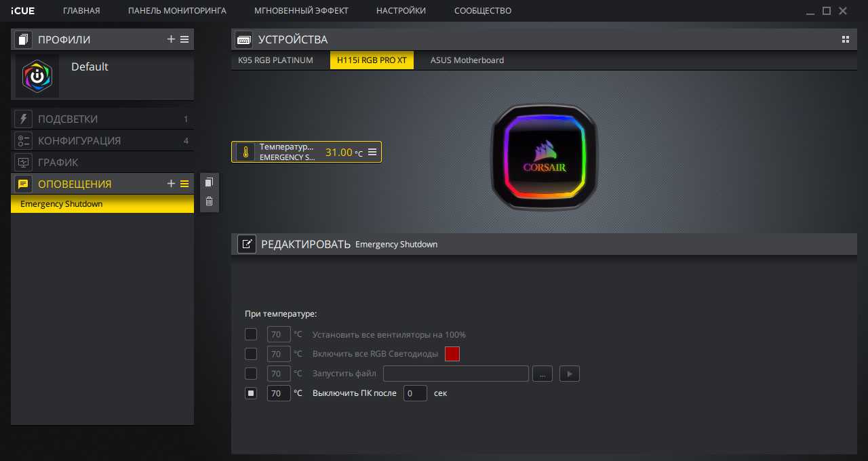Open temperature sensor widget menu

[x=372, y=152]
